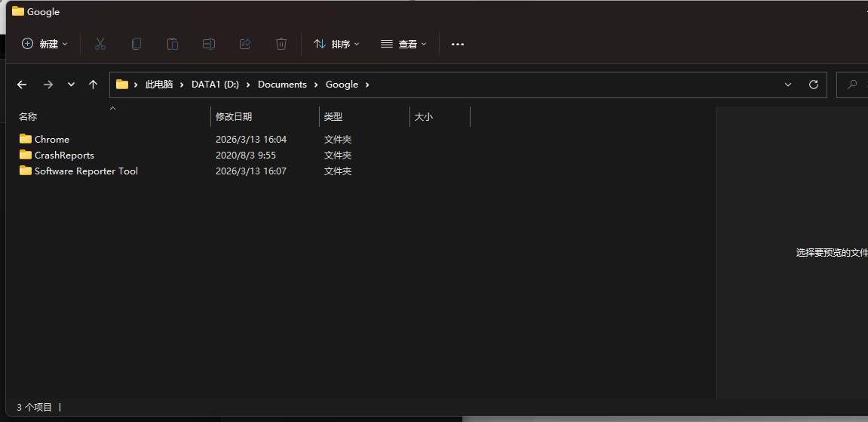Click the Google folder icon in the title bar
The image size is (868, 422).
pos(18,11)
